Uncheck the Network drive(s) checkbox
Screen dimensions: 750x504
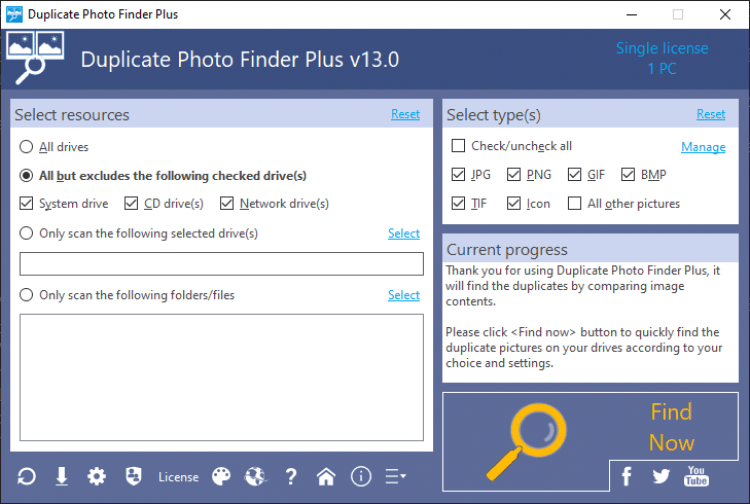click(225, 204)
